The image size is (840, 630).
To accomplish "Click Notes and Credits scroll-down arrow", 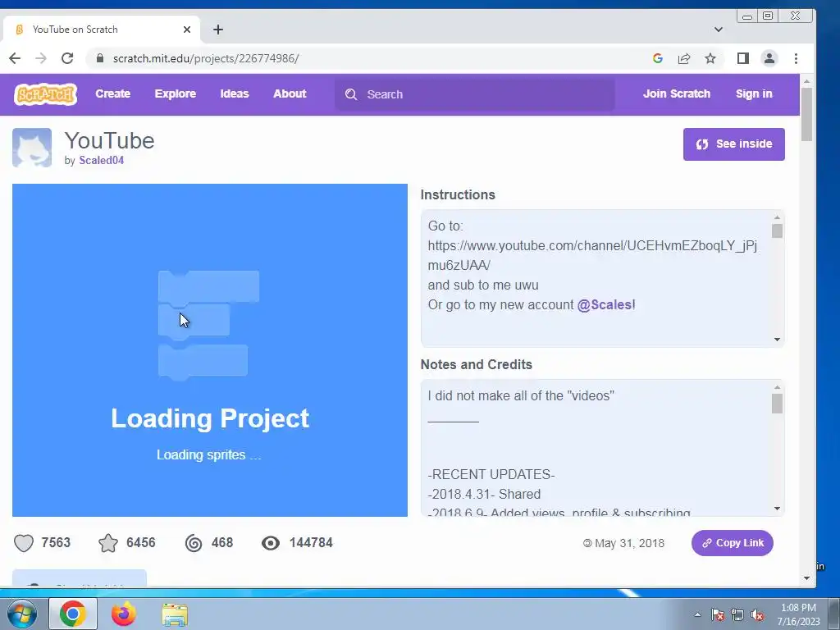I will (x=777, y=509).
